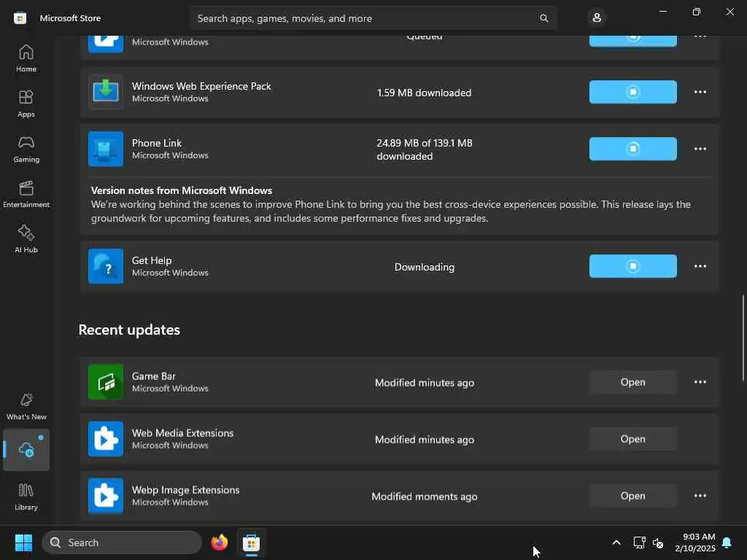This screenshot has height=560, width=747.
Task: Click the Webp Image Extensions app icon
Action: coord(106,496)
